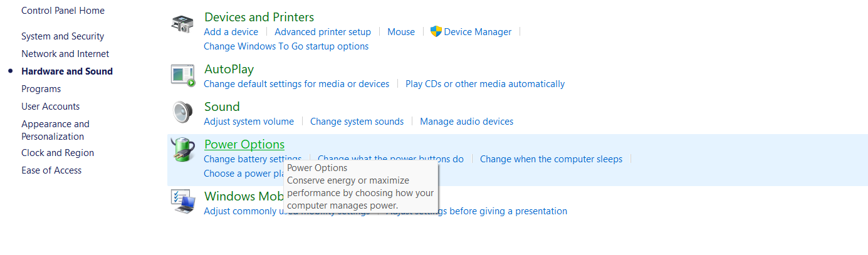Open the Mouse settings link
The width and height of the screenshot is (868, 255).
click(x=401, y=32)
